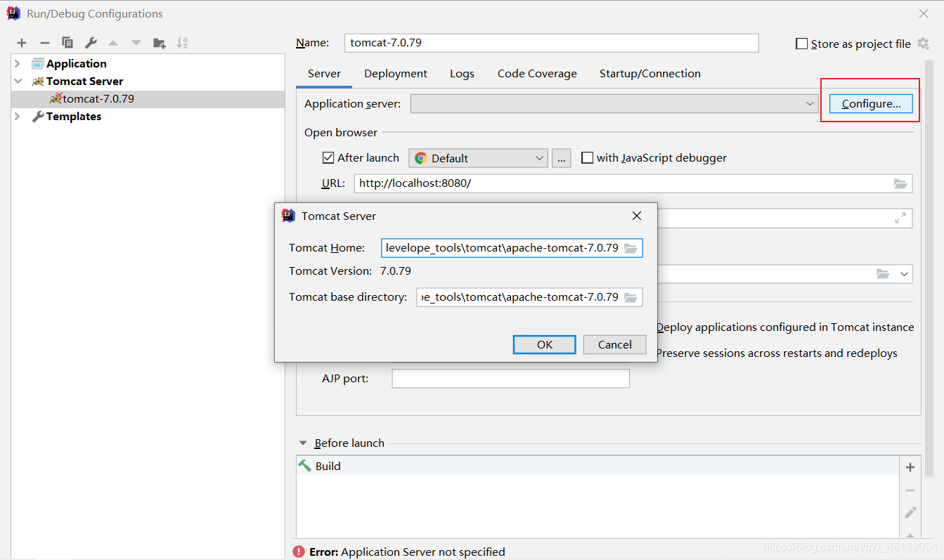Expand Application node in tree
The width and height of the screenshot is (944, 560).
click(x=18, y=63)
